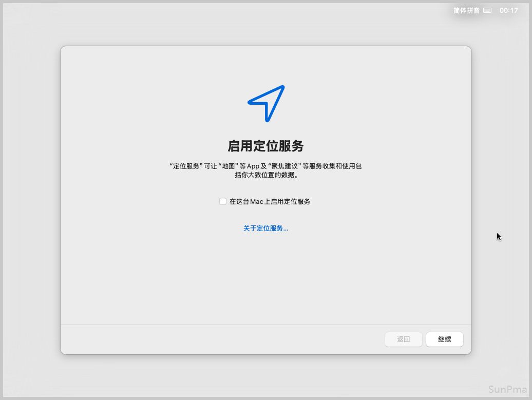Click the empty bottom bar left of 返回

click(x=221, y=339)
